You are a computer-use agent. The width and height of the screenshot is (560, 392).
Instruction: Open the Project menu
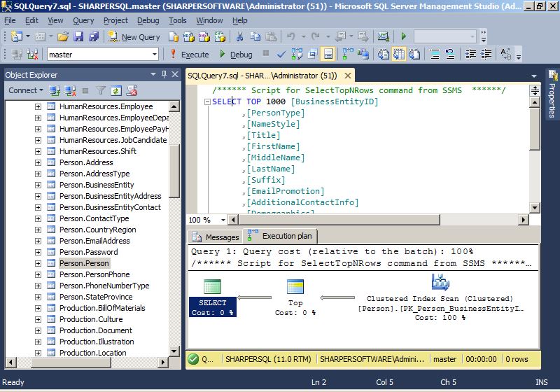pyautogui.click(x=115, y=20)
